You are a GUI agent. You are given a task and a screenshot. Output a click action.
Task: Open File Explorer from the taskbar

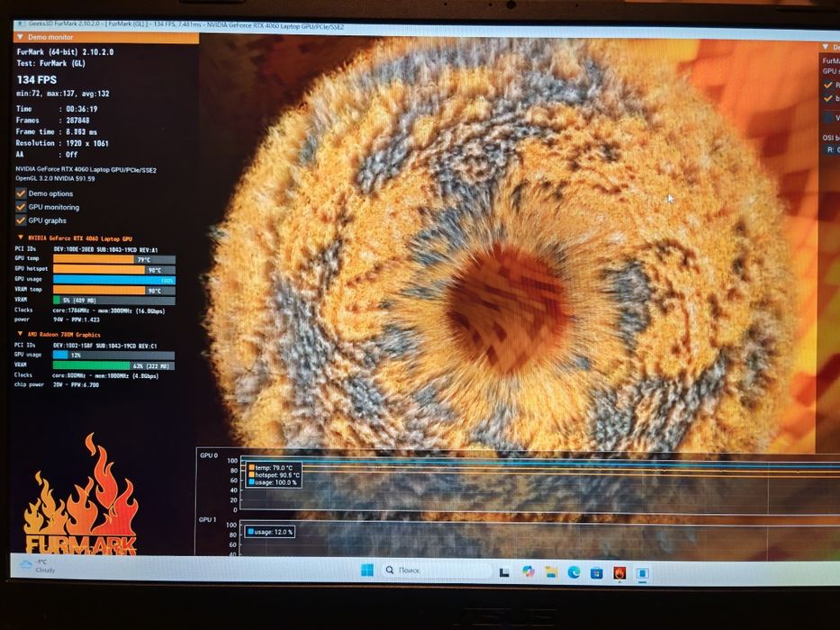pyautogui.click(x=551, y=572)
